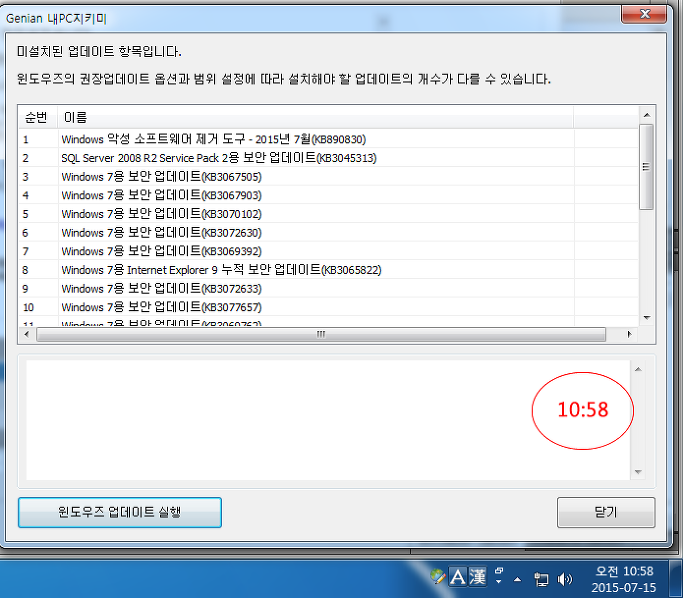Show hidden tray icons arrow
Viewport: 683px width, 598px height.
coord(517,579)
